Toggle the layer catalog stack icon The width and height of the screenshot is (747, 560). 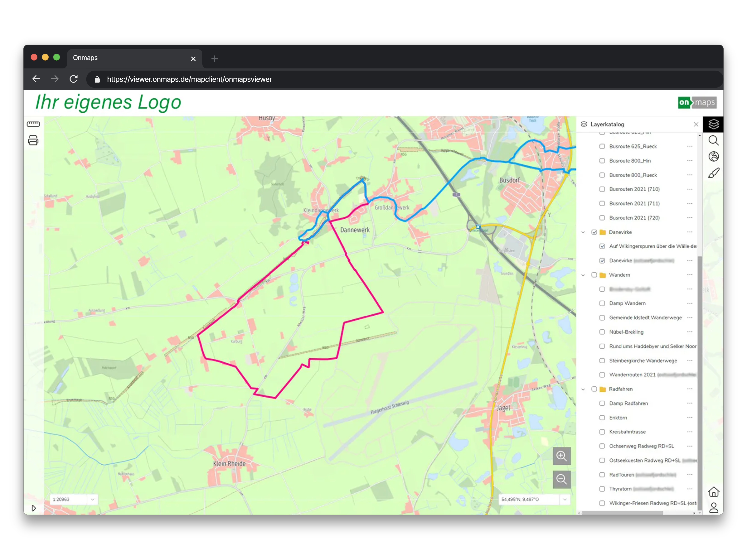(713, 124)
